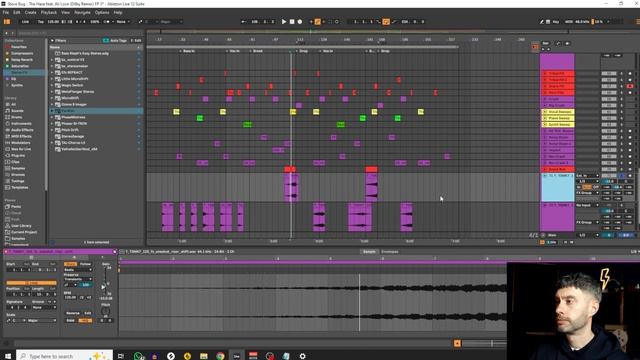Select the Compressors collection
Image resolution: width=640 pixels, height=360 pixels.
click(22, 53)
